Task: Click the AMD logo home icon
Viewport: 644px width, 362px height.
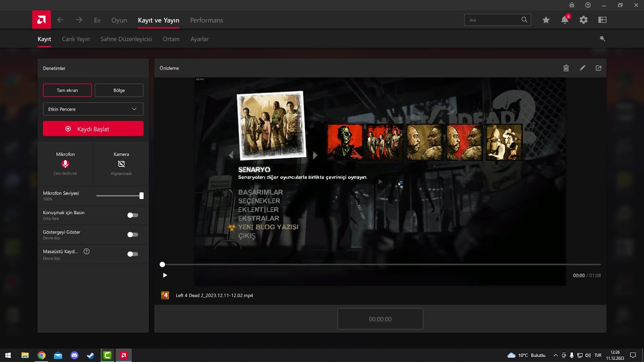Action: [x=41, y=20]
